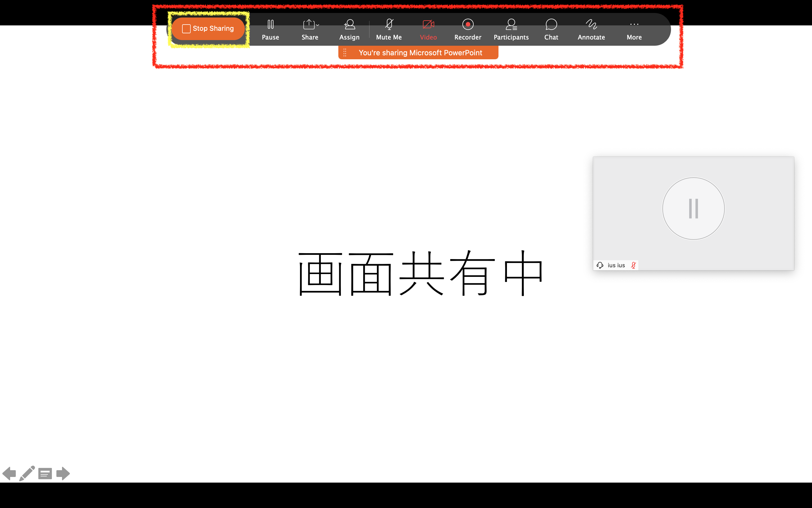
Task: Open the Share content icon
Action: tap(309, 25)
